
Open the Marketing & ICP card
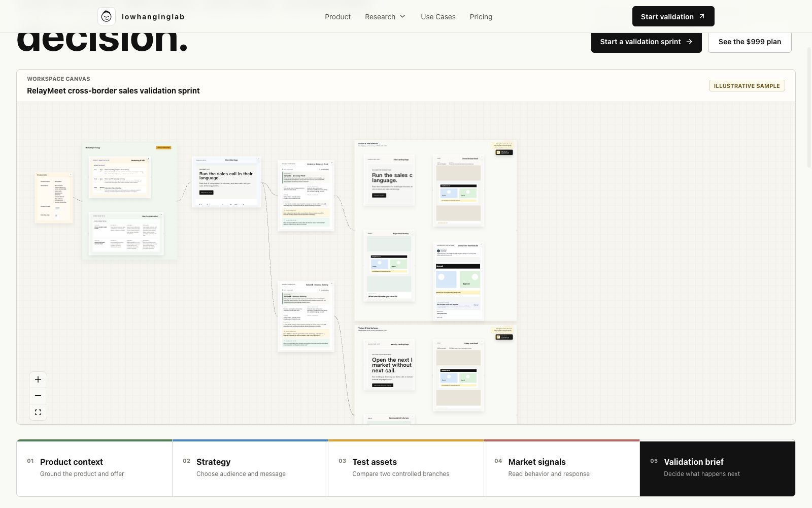pos(120,177)
